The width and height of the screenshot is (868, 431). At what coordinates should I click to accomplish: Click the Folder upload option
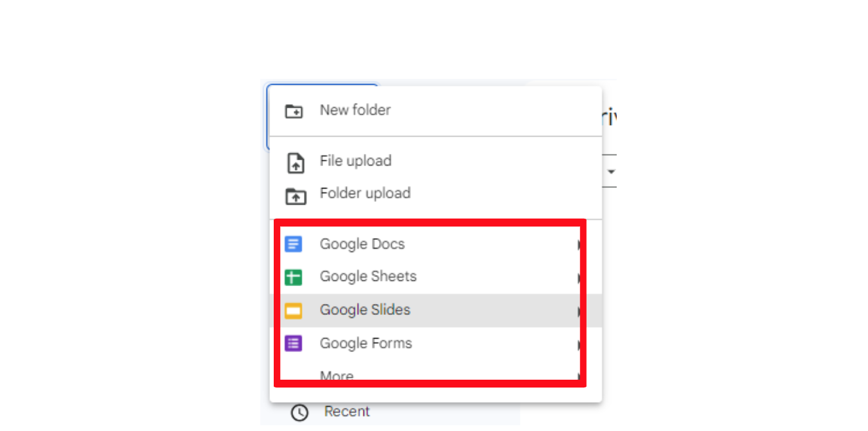(x=365, y=194)
